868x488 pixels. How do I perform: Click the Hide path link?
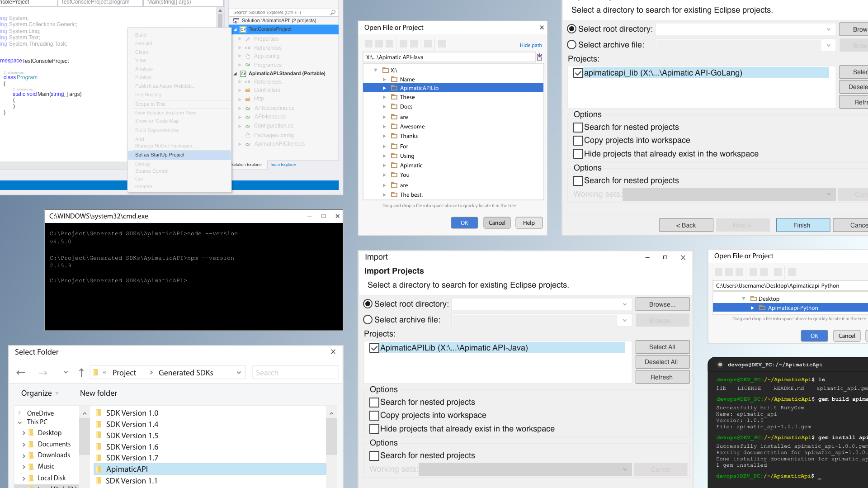tap(531, 45)
